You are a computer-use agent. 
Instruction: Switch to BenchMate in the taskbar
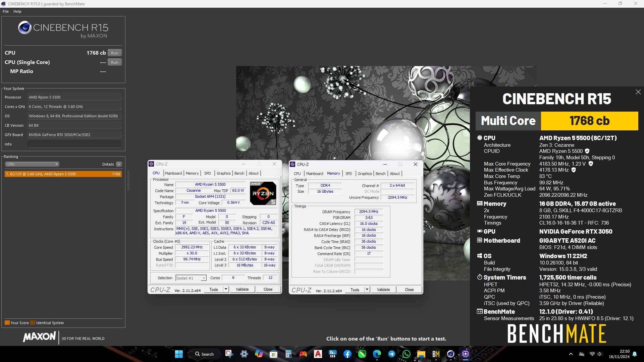(436, 354)
